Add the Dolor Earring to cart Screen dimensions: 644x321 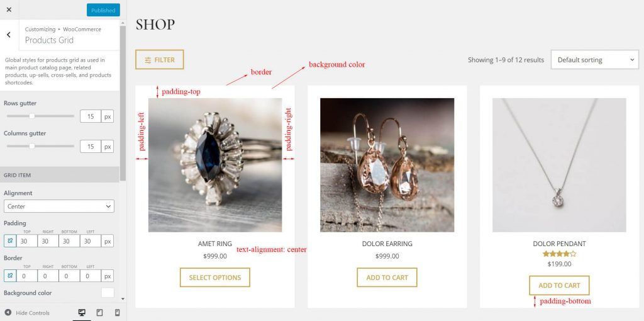(x=387, y=278)
